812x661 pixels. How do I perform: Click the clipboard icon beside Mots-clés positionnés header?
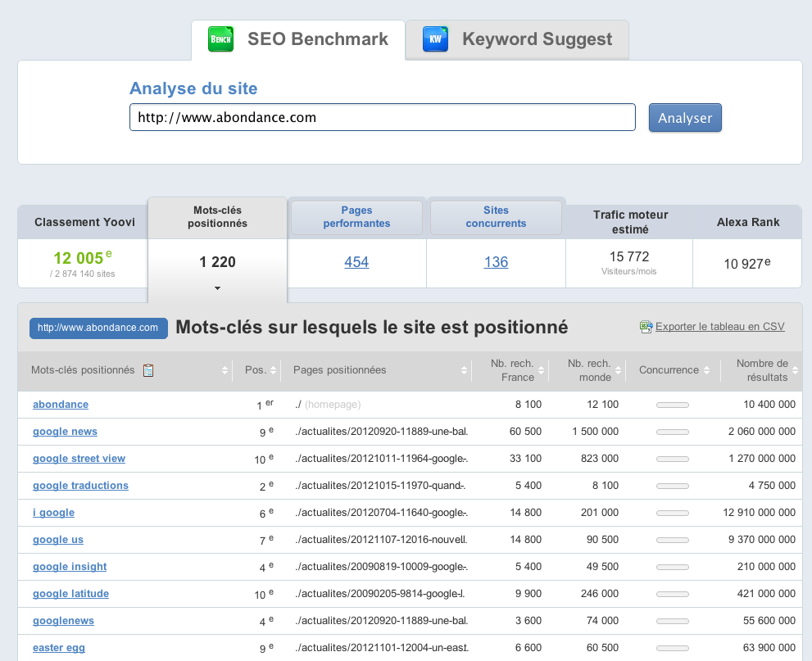coord(148,370)
